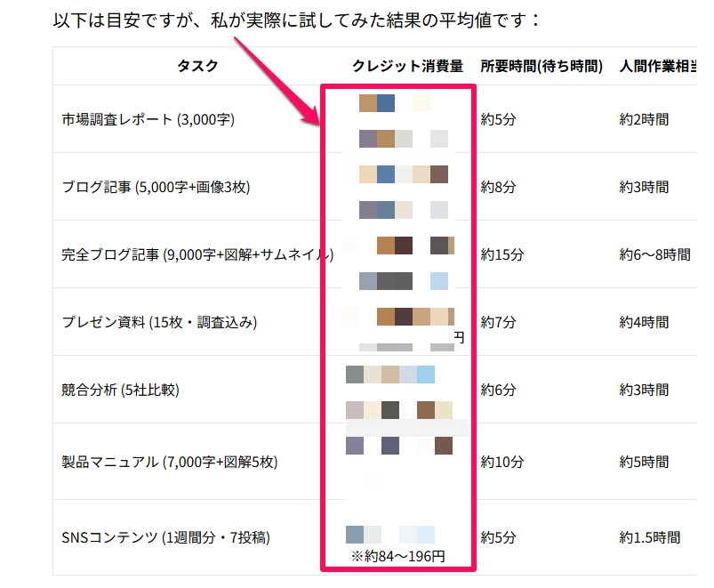Select the SNSコンテンツ (1週間分・7投稿) cell
The height and width of the screenshot is (588, 714).
[x=165, y=537]
